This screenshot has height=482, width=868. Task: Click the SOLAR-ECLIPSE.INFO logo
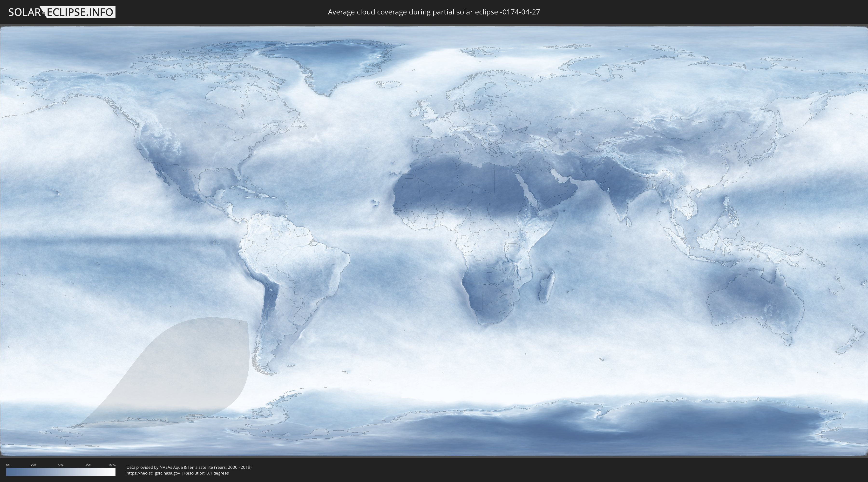click(x=62, y=12)
